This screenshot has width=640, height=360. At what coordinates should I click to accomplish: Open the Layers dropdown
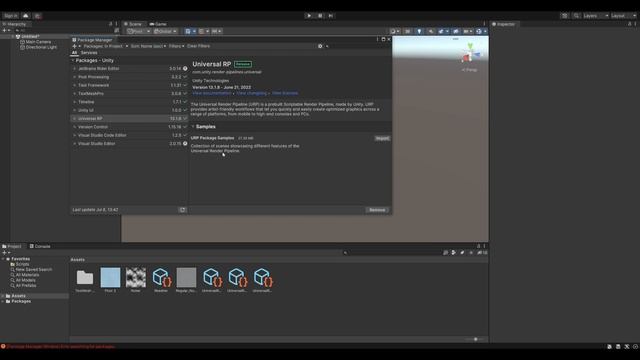point(596,16)
